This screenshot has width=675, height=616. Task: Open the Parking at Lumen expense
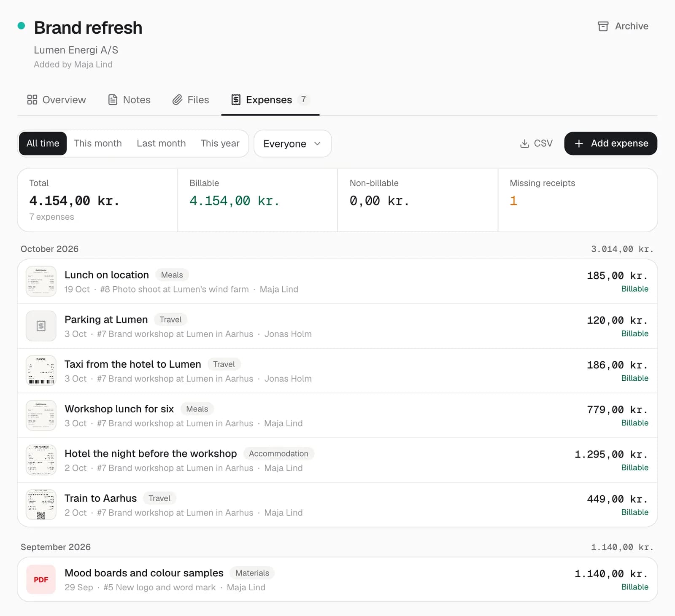click(337, 326)
